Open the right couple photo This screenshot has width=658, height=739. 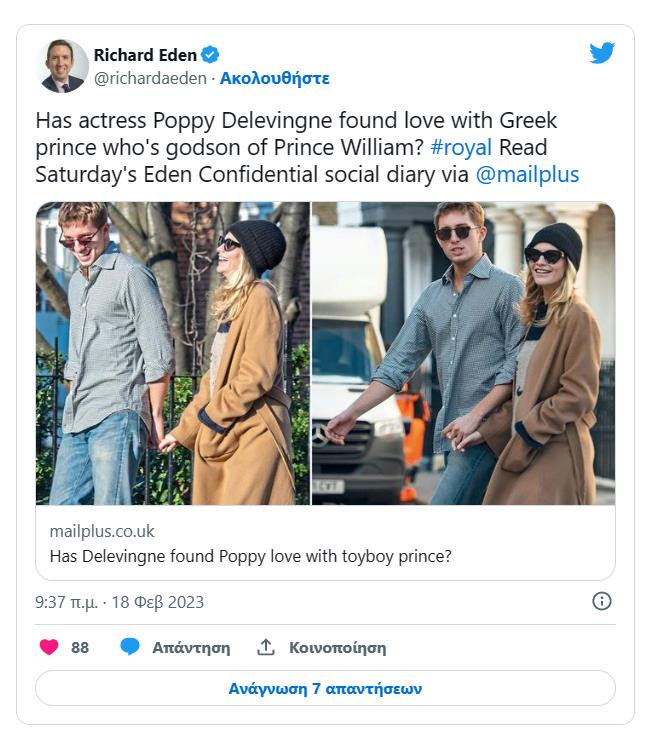463,353
